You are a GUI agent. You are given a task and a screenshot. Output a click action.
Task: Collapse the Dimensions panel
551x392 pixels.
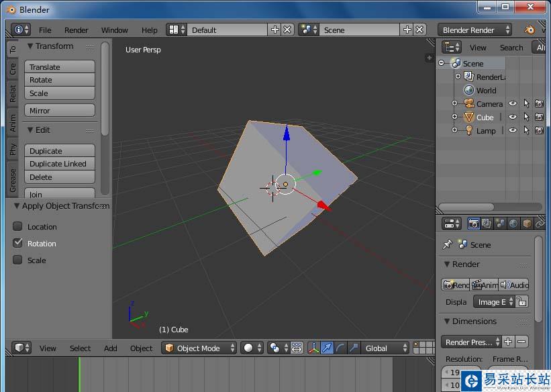click(x=447, y=322)
